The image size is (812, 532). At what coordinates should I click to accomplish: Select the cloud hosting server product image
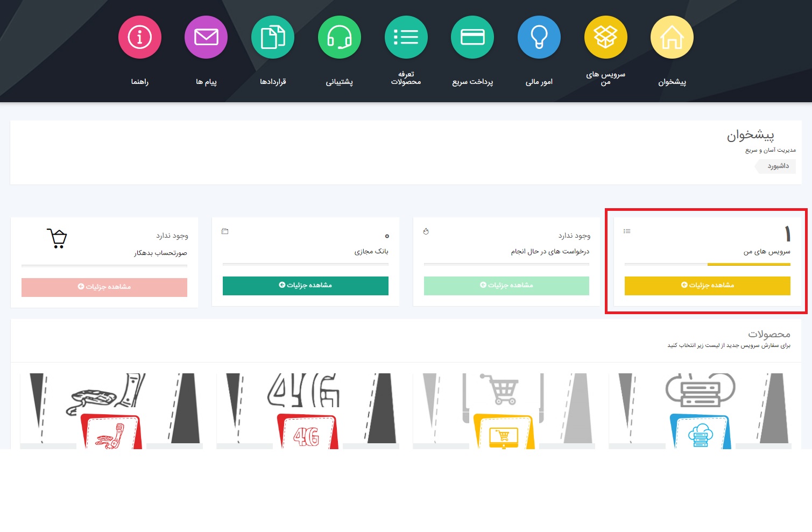(x=700, y=410)
